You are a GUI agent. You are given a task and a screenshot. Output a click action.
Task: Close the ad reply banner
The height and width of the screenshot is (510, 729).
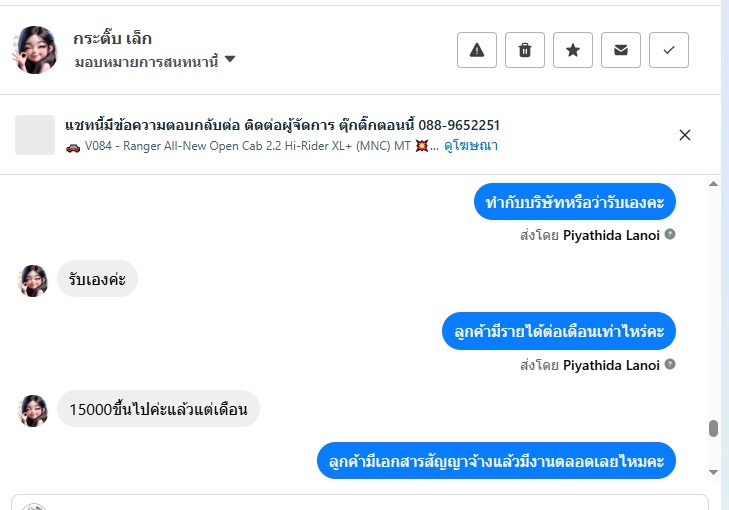pos(685,135)
